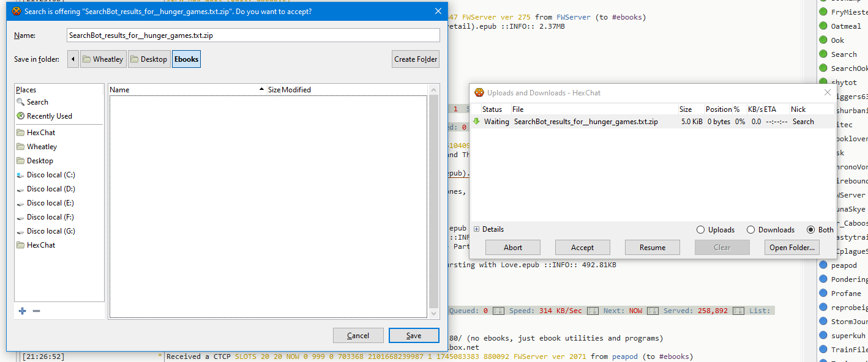The height and width of the screenshot is (362, 868).
Task: Expand the Details section in the transfers window
Action: pos(477,229)
